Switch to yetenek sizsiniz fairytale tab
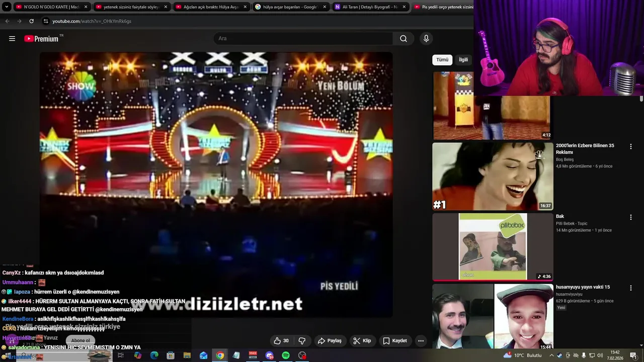This screenshot has width=644, height=362. click(x=131, y=7)
